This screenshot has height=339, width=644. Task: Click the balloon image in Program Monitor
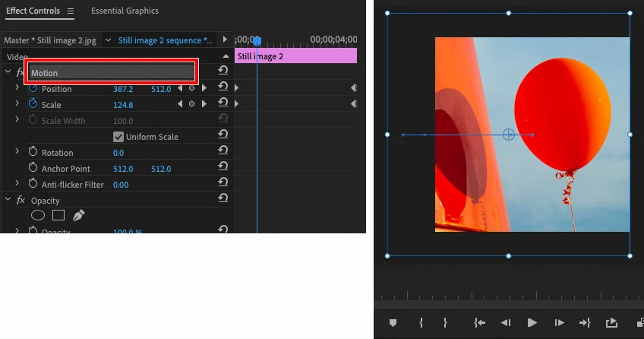[x=532, y=135]
